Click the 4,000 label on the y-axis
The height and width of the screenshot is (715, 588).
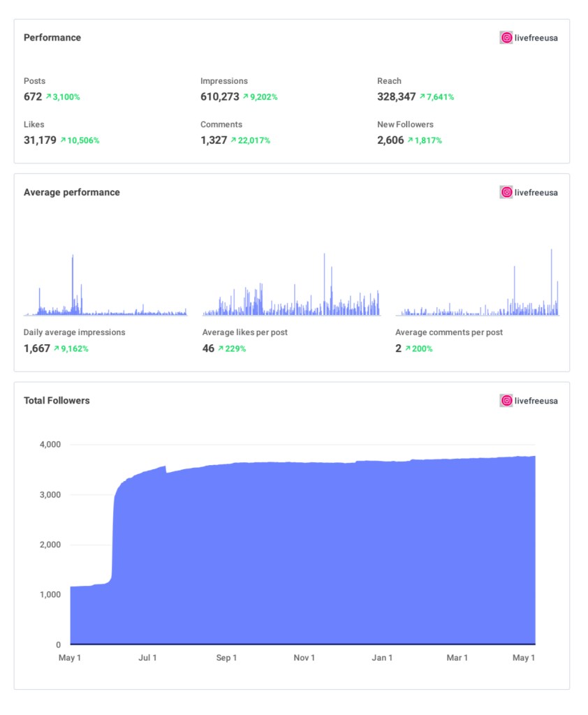[49, 445]
